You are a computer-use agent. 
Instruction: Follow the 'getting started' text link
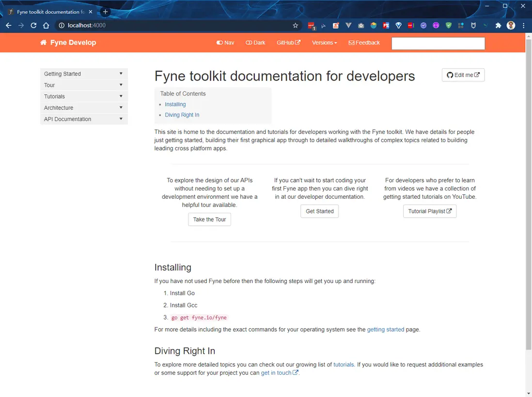(385, 330)
